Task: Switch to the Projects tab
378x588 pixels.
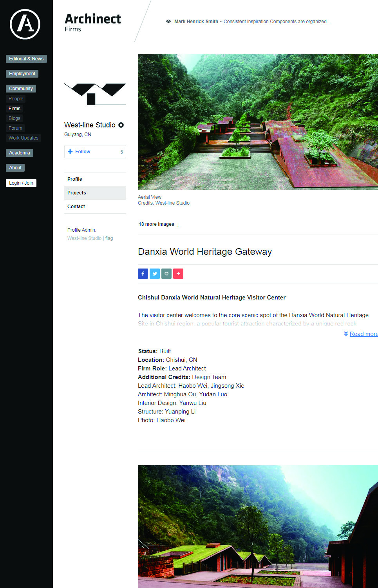Action: point(95,193)
